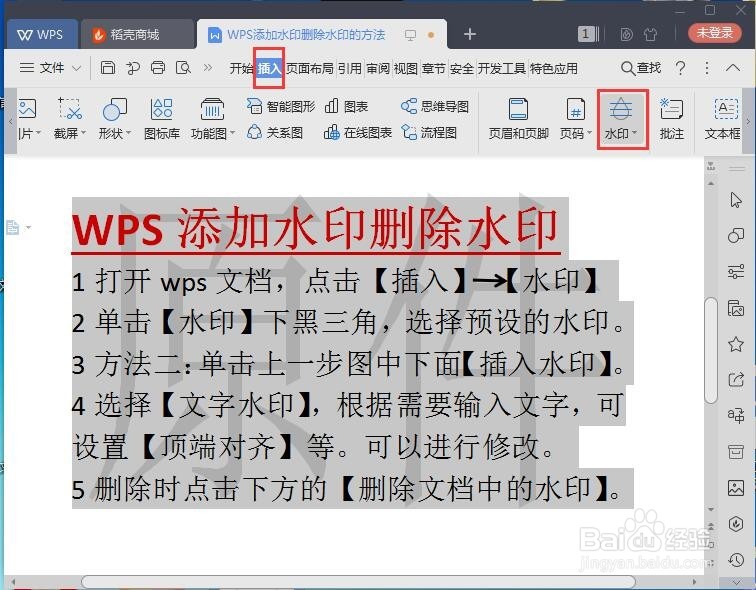
Task: Click the export to PDF icon
Action: pos(133,68)
